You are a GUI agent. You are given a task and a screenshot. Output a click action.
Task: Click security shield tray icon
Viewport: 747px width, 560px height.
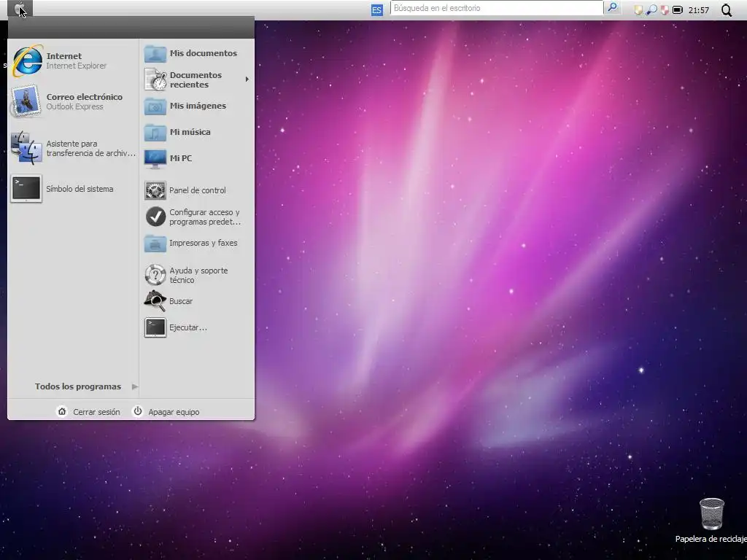pyautogui.click(x=638, y=10)
